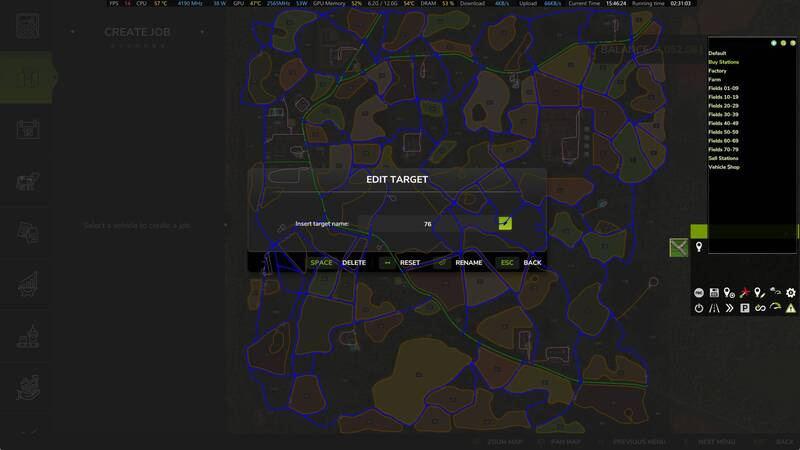Screen dimensions: 800x450
Task: Click the map pin with pencil icon
Action: (760, 292)
